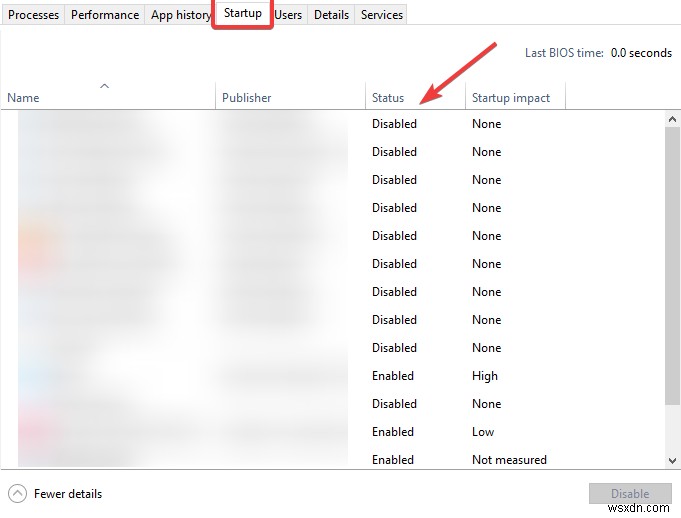Select the Startup tab
This screenshot has width=681, height=518.
pyautogui.click(x=243, y=14)
